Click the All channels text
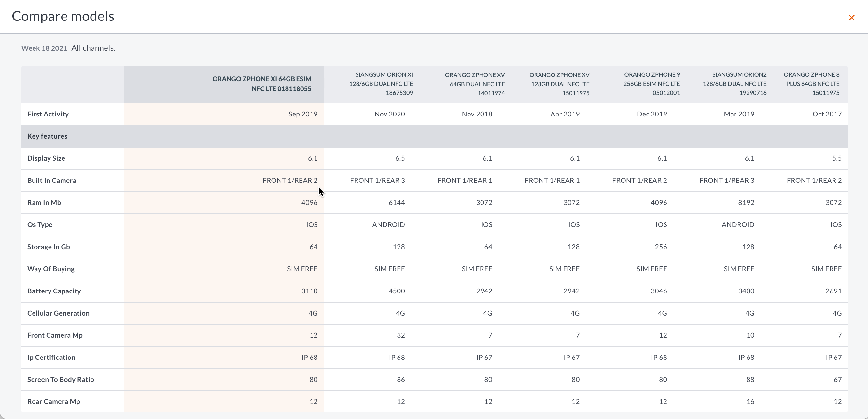This screenshot has width=868, height=419. click(x=93, y=48)
